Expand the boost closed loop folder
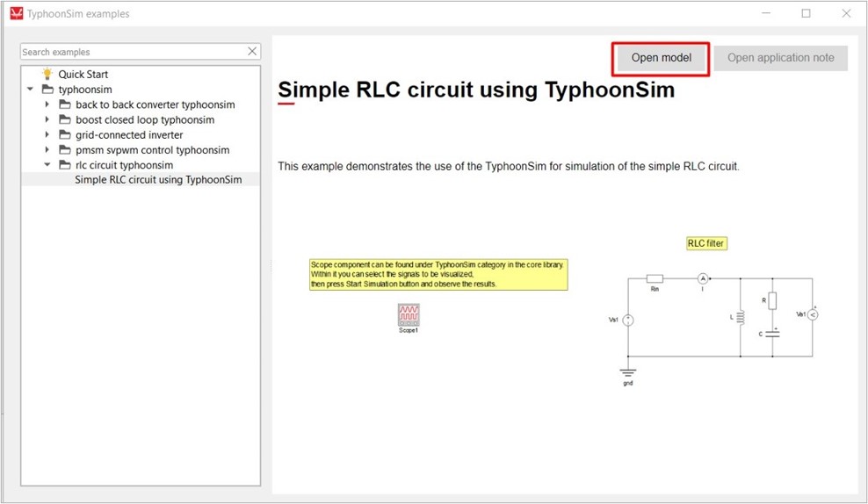This screenshot has height=504, width=868. [x=47, y=119]
